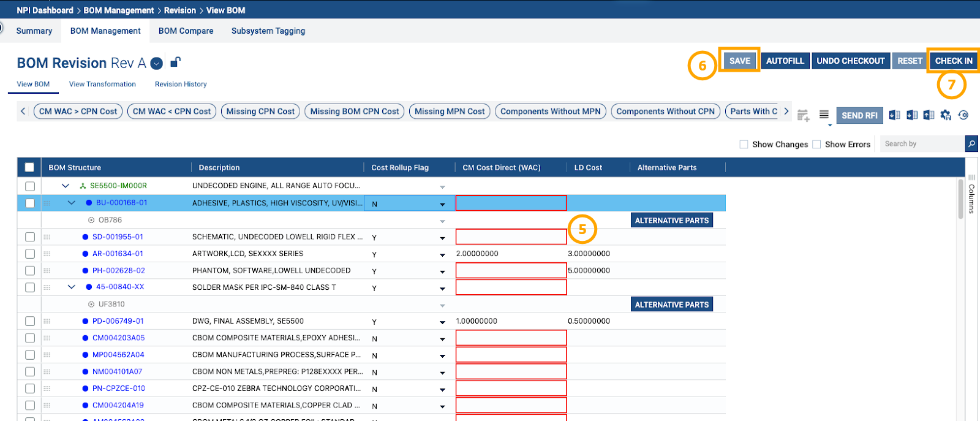The image size is (980, 421).
Task: Open the hamburger lines view menu
Action: pos(824,115)
